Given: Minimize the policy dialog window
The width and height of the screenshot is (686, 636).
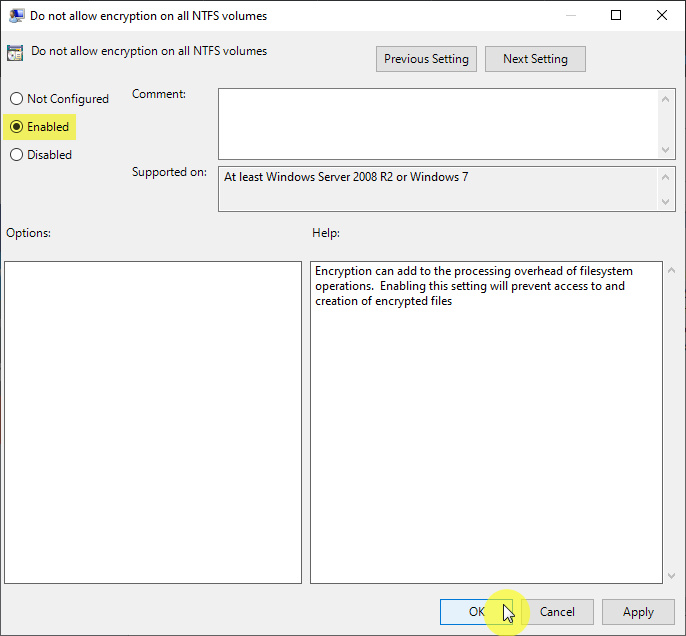Looking at the screenshot, I should [x=570, y=16].
